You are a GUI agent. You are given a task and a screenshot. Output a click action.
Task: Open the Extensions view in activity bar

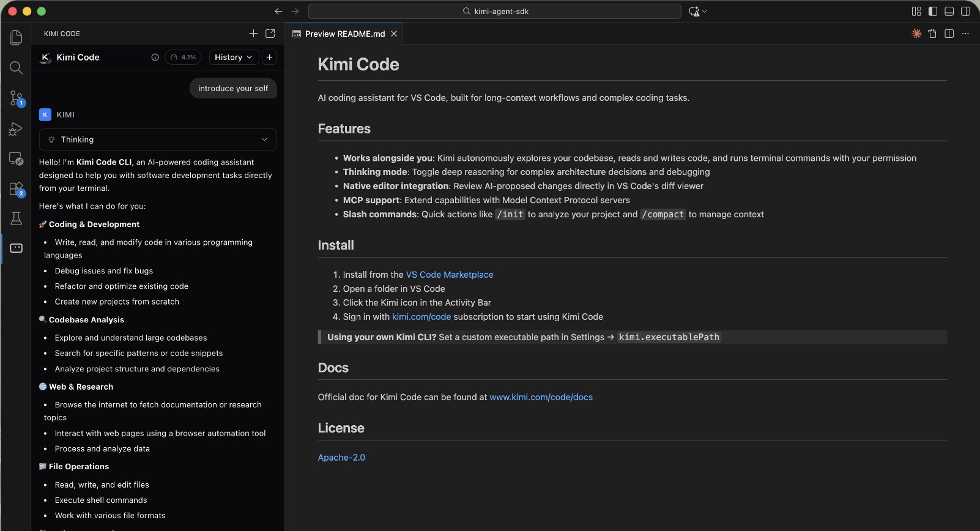pyautogui.click(x=16, y=189)
